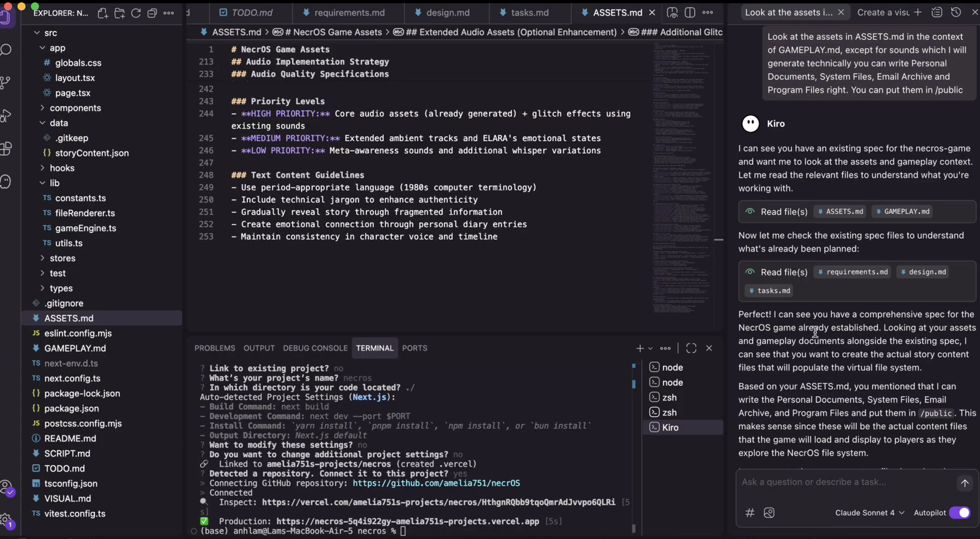This screenshot has height=539, width=980.
Task: Collapse all folders in Explorer
Action: [152, 13]
